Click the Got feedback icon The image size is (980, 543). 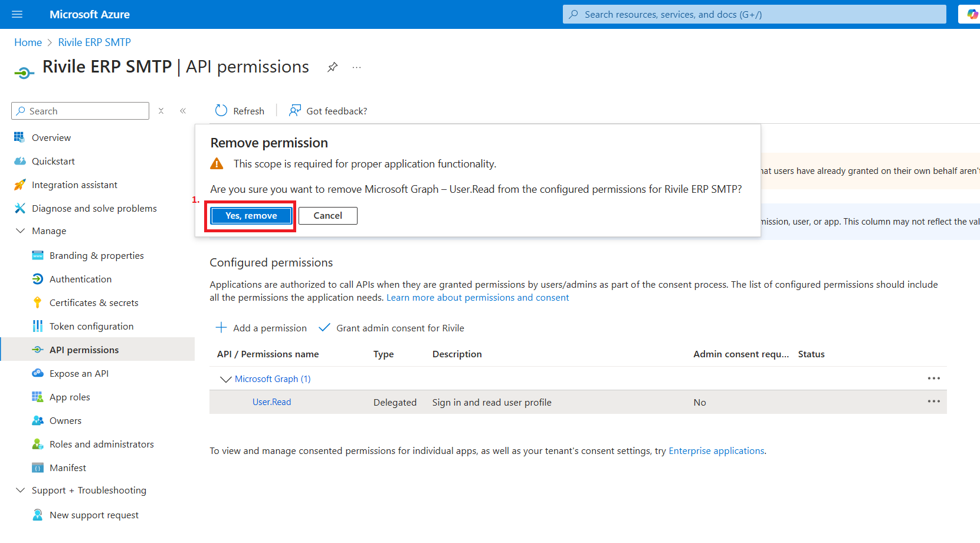[x=294, y=111]
